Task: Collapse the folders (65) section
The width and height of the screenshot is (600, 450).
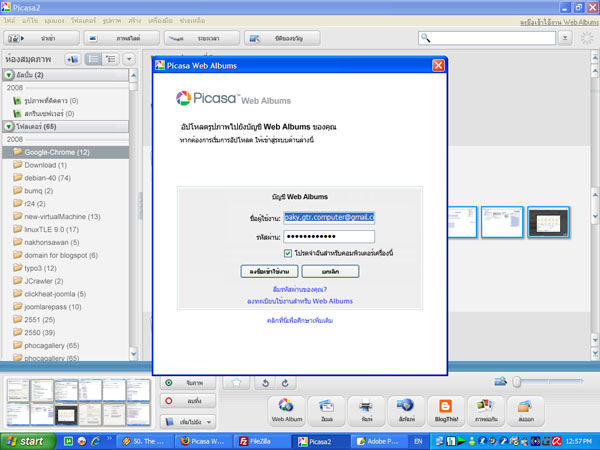Action: tap(9, 127)
